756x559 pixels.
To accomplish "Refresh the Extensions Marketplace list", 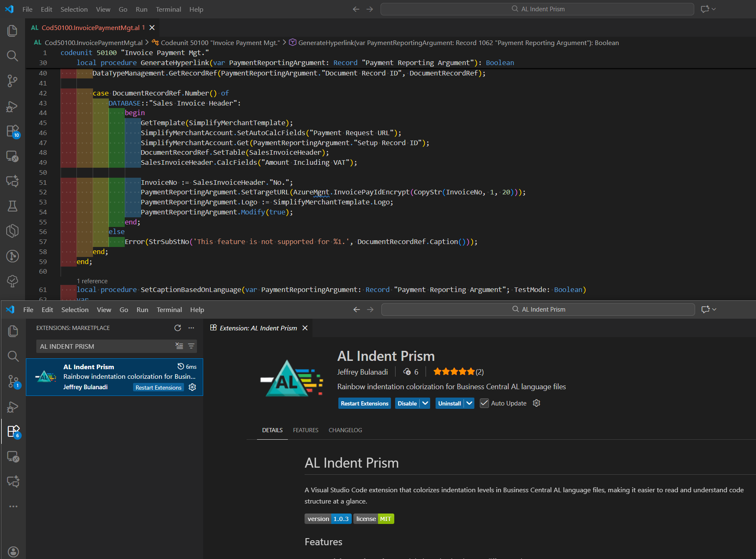I will tap(178, 328).
